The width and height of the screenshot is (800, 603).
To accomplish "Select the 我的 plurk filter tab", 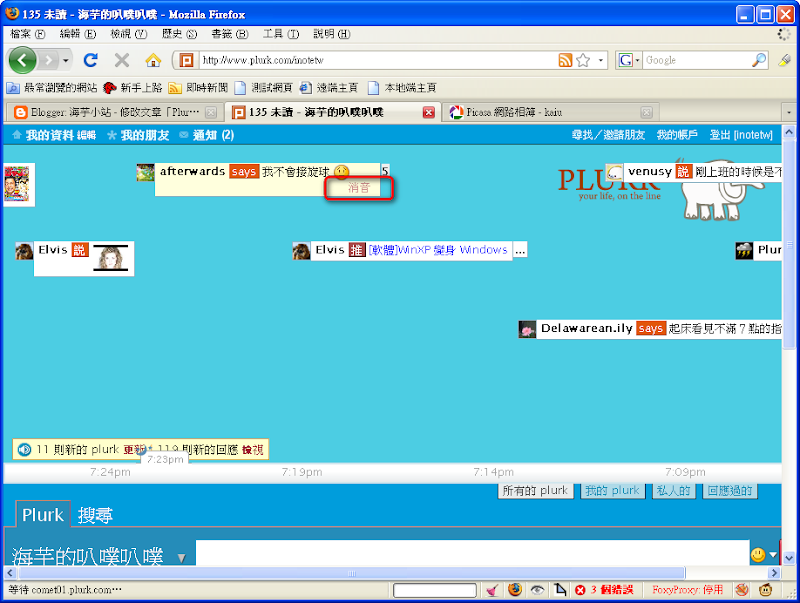I will point(612,491).
